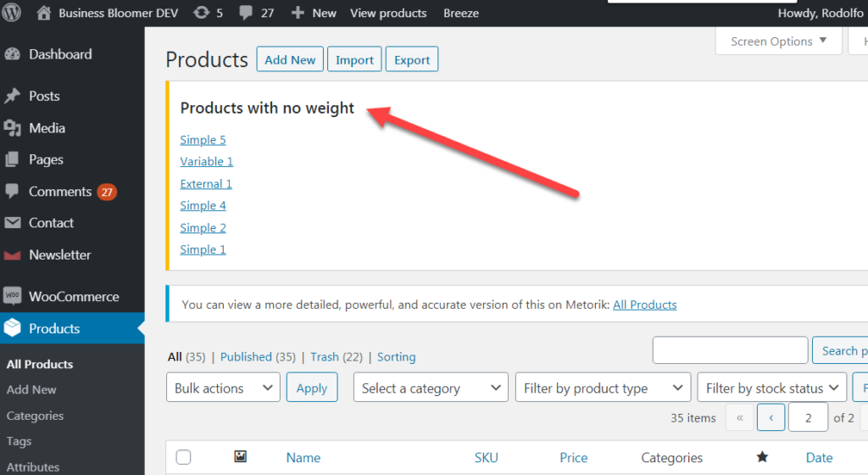The image size is (868, 475).
Task: Sort table by Name column
Action: 303,457
